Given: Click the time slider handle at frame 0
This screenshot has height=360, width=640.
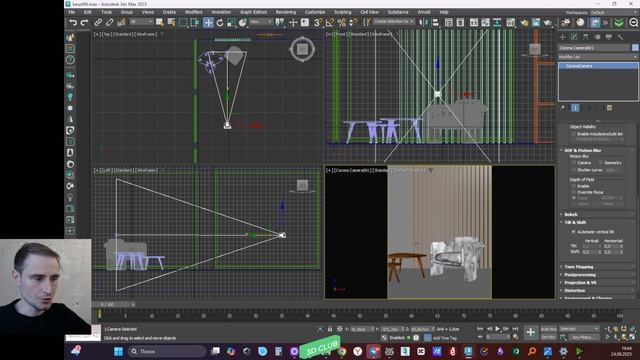Looking at the screenshot, I should 99,314.
